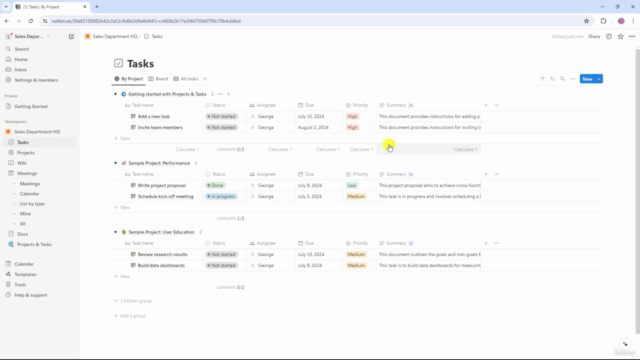Open options ellipsis for Getting started group
The height and width of the screenshot is (360, 640).
click(x=220, y=94)
